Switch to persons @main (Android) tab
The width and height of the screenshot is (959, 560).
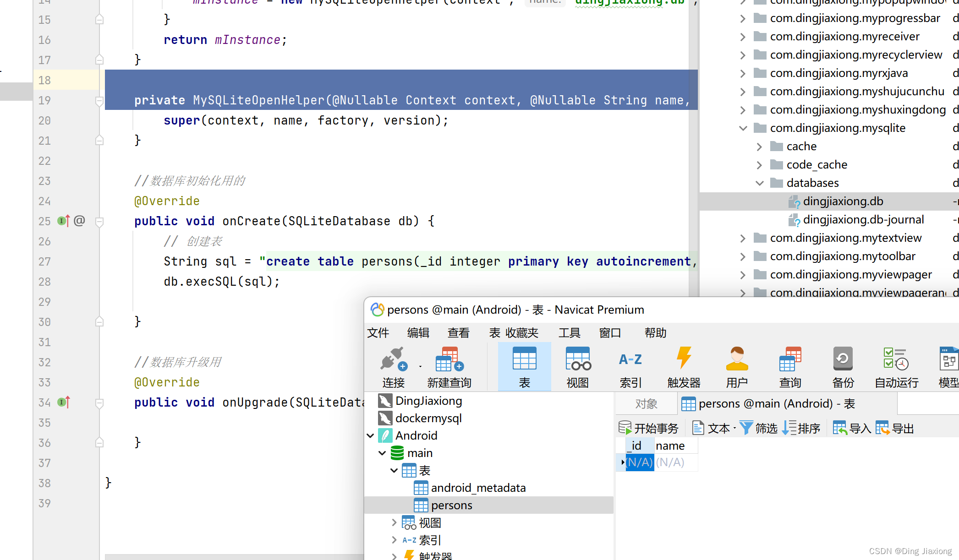coord(787,403)
